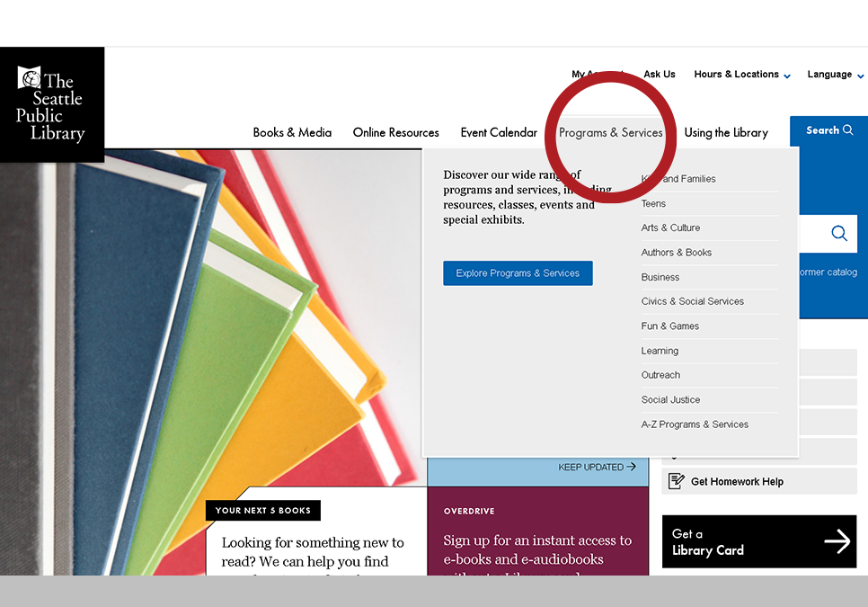Image resolution: width=868 pixels, height=607 pixels.
Task: Click the Search magnifier icon in the header
Action: [848, 129]
